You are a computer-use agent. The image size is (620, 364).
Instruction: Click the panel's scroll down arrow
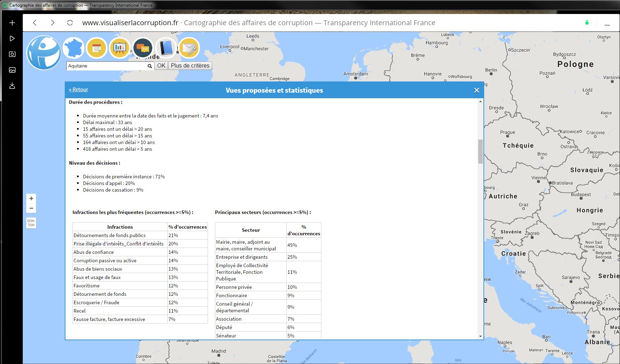click(x=480, y=336)
